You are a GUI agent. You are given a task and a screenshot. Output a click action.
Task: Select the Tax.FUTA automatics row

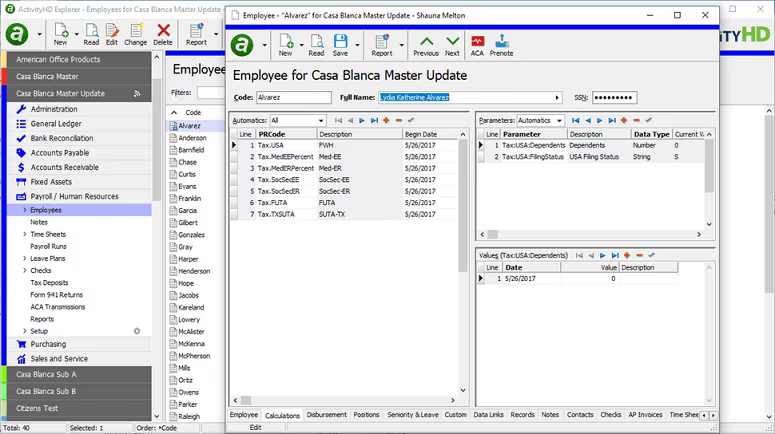point(344,203)
